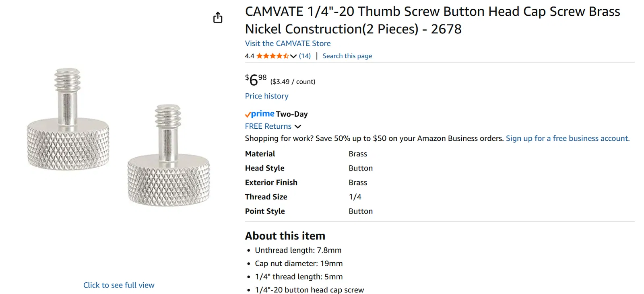Click the Material specification label
The width and height of the screenshot is (644, 294).
point(260,154)
